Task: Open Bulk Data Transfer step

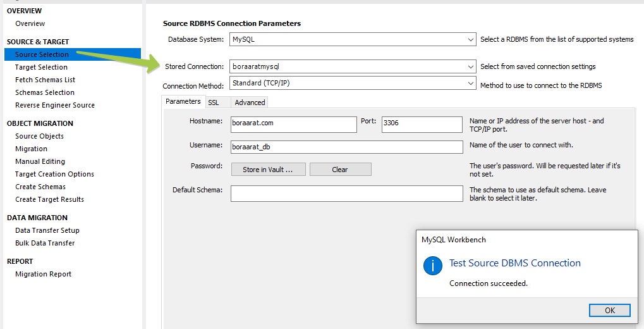Action: click(45, 243)
